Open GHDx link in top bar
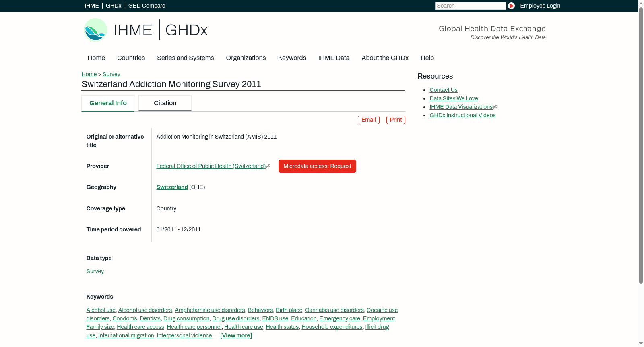 click(114, 6)
